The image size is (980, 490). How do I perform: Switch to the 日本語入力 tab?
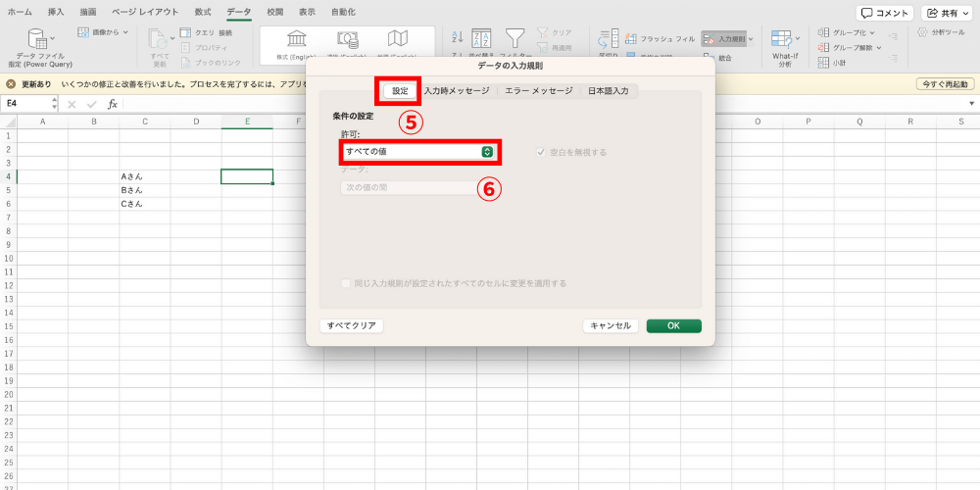pyautogui.click(x=609, y=90)
